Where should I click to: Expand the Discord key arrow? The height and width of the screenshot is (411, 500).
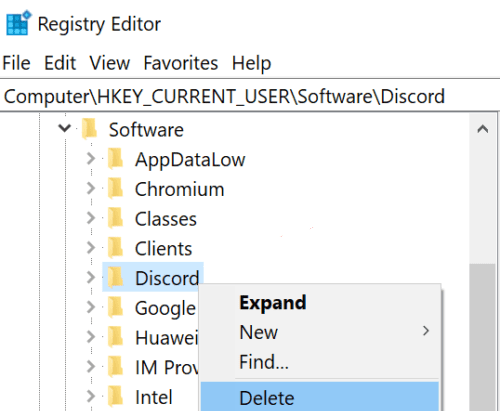(x=91, y=277)
